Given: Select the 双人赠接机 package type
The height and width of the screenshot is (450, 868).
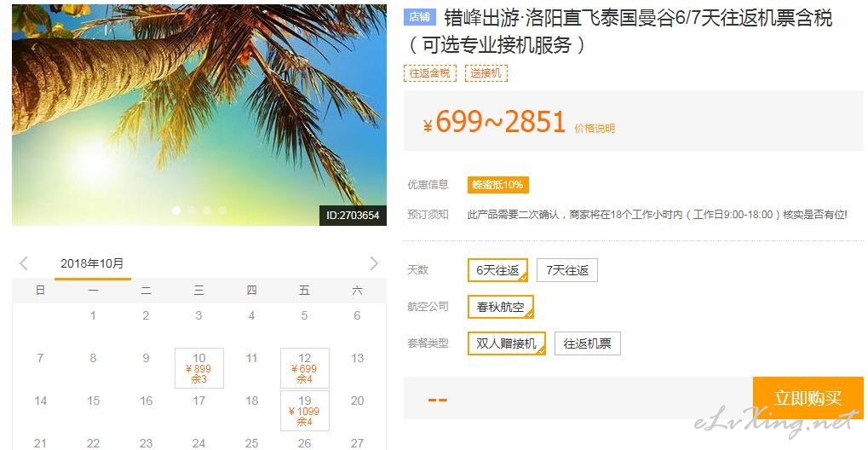Looking at the screenshot, I should 507,343.
